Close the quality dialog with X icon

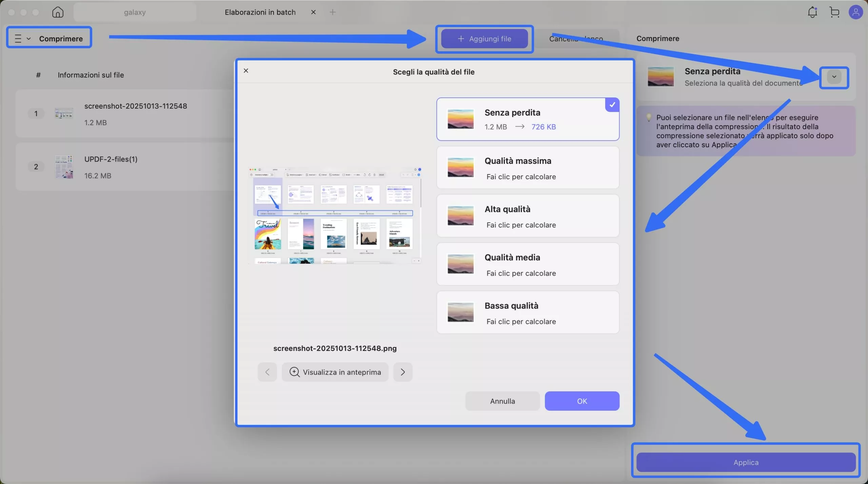[x=246, y=71]
